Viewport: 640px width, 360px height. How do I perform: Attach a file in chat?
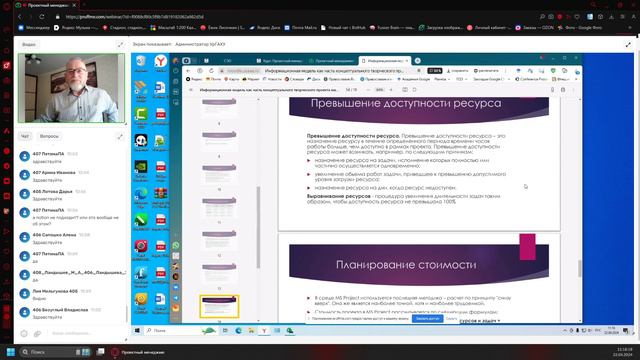coord(37,333)
